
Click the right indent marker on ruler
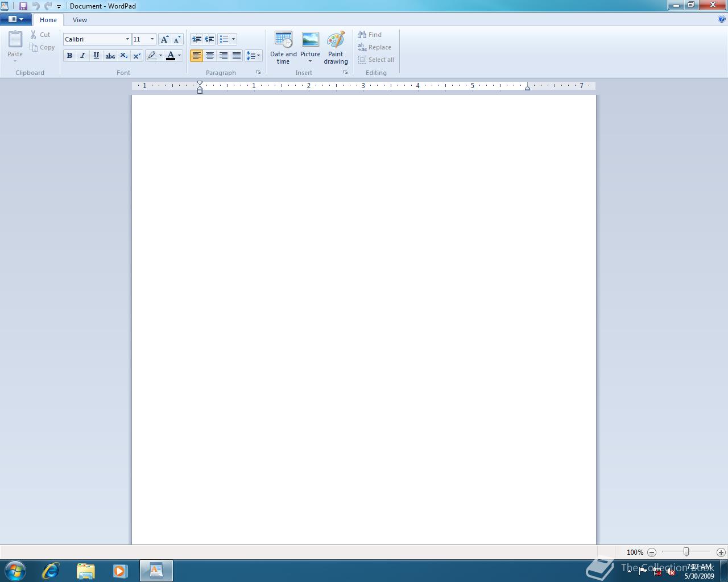point(527,88)
